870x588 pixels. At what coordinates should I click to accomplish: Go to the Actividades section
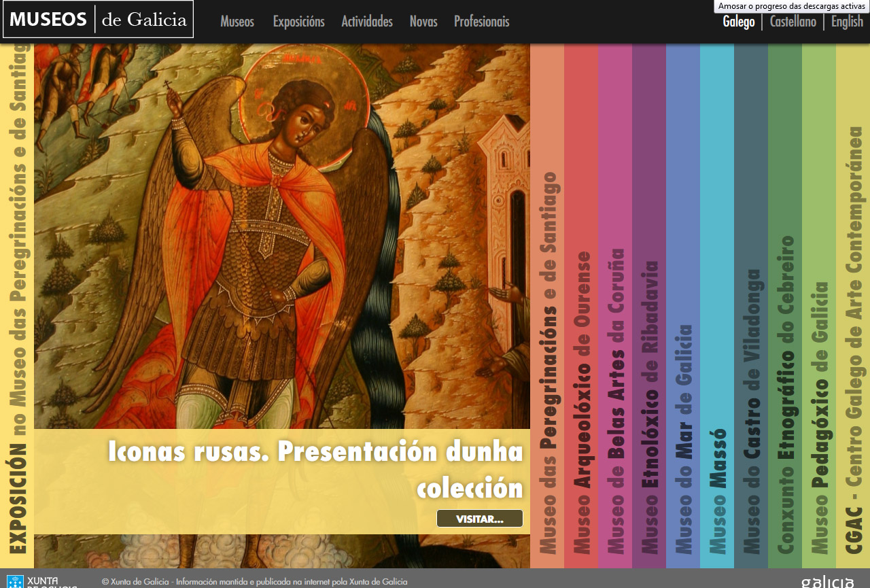(x=367, y=22)
